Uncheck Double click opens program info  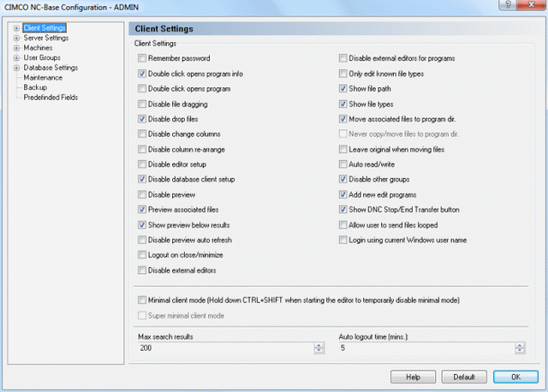point(142,74)
